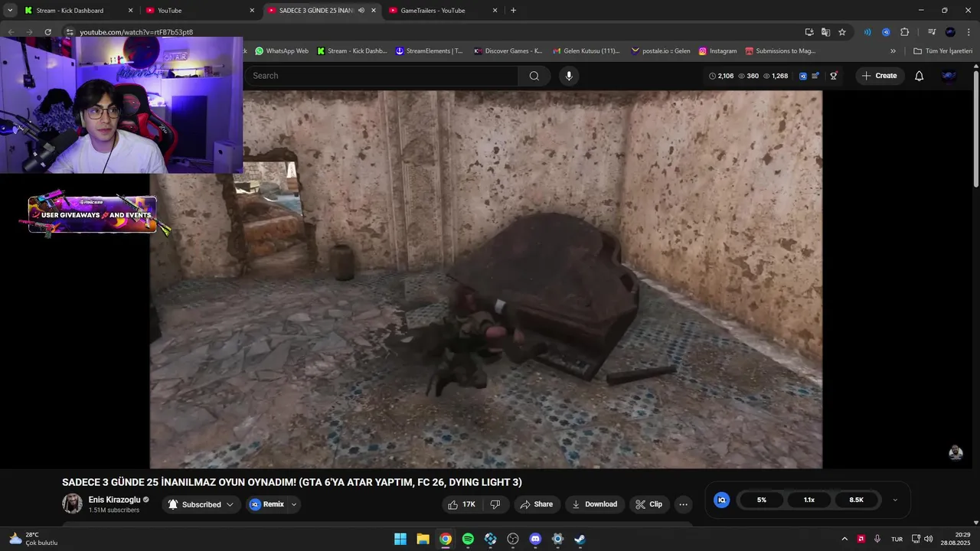Open the tab search dropdown arrow
The width and height of the screenshot is (980, 551).
(x=10, y=11)
